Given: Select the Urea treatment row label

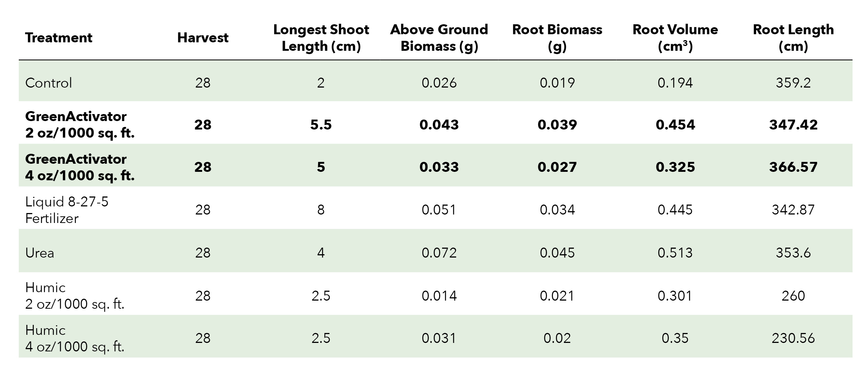Looking at the screenshot, I should pos(40,253).
